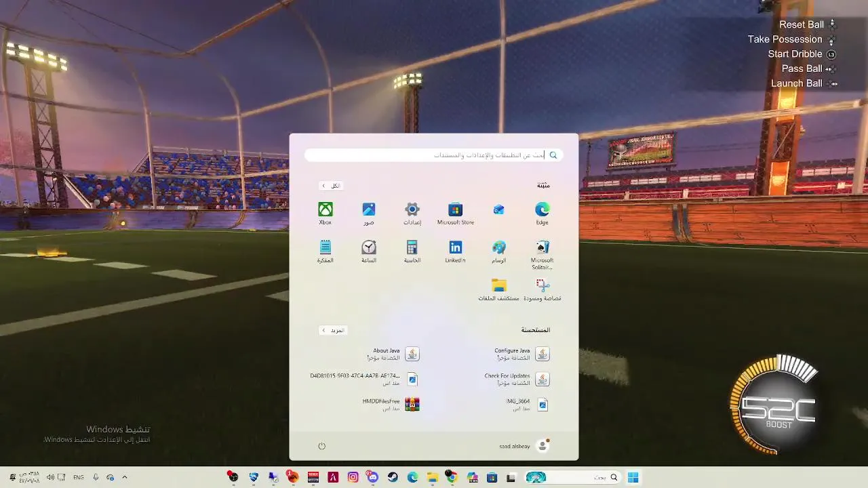Launch LinkedIn from pinned apps
This screenshot has height=488, width=868.
pyautogui.click(x=456, y=251)
